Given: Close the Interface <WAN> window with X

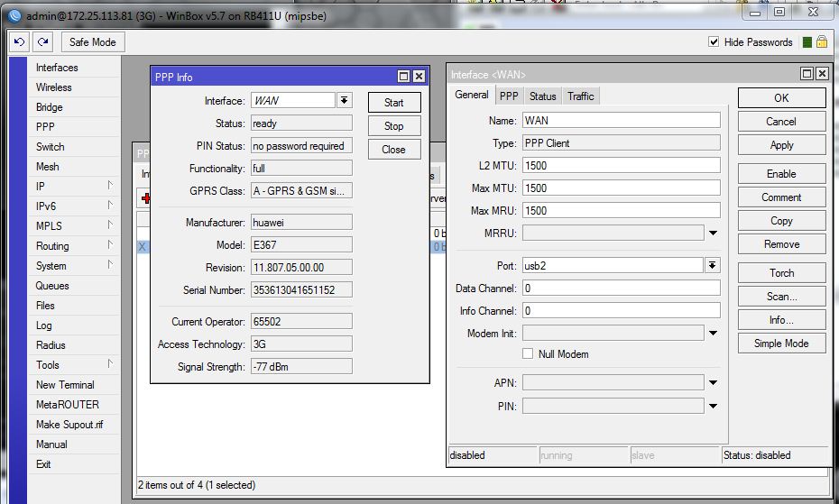Looking at the screenshot, I should point(821,74).
